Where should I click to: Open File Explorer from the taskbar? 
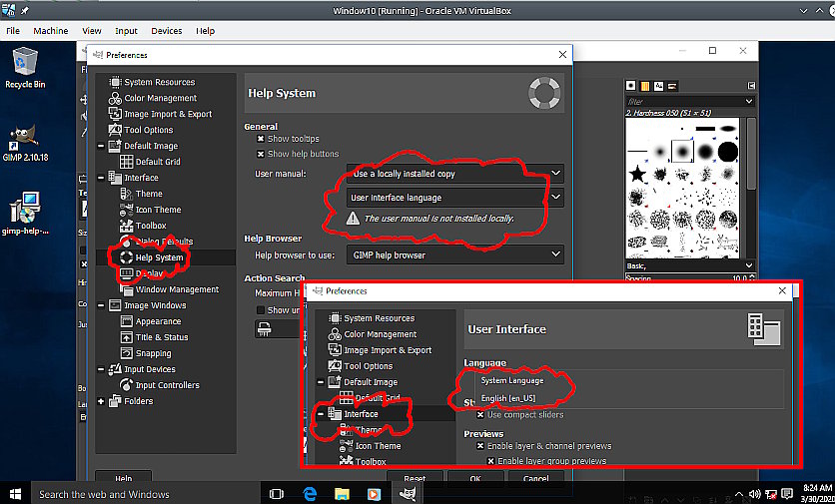[x=341, y=494]
